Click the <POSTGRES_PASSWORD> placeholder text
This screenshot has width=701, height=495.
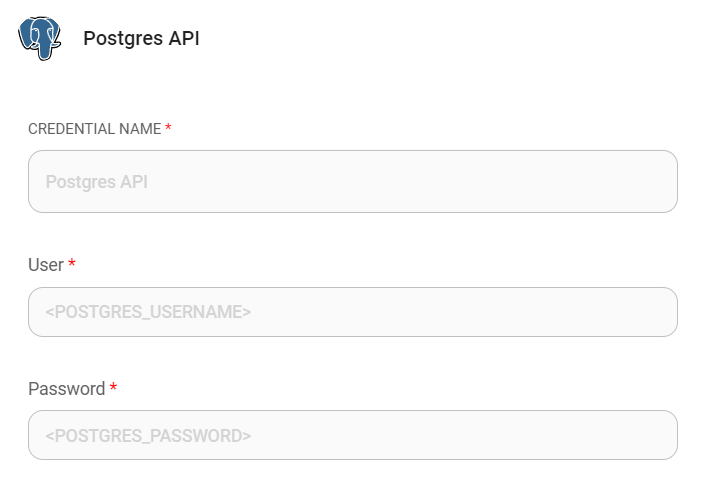point(148,435)
